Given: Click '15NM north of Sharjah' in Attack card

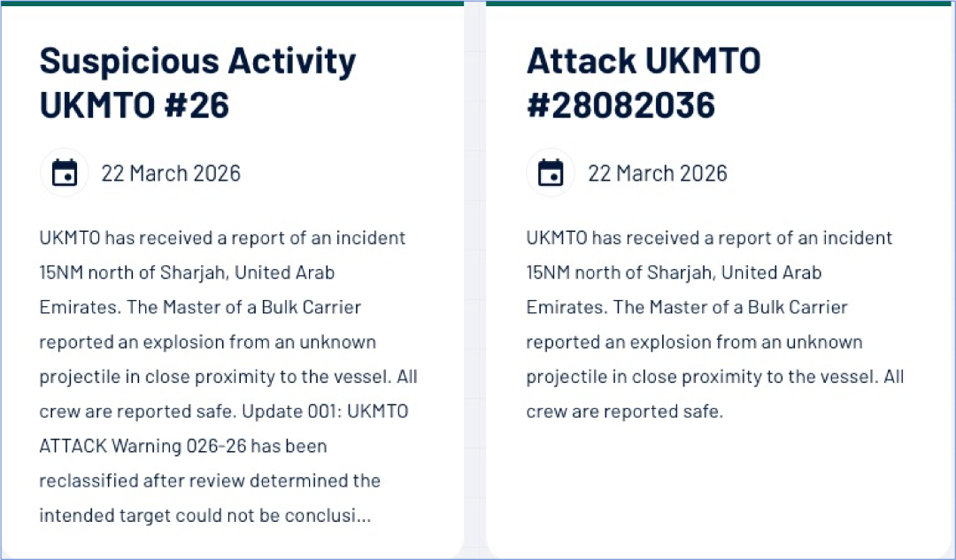Looking at the screenshot, I should click(620, 272).
